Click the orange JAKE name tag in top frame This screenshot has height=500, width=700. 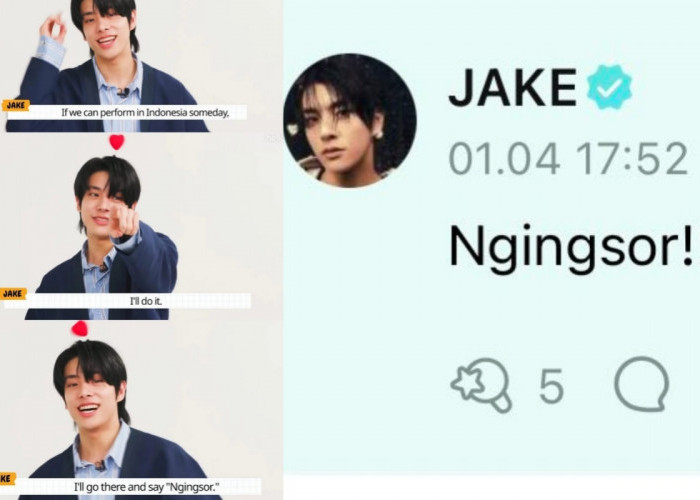[x=16, y=106]
